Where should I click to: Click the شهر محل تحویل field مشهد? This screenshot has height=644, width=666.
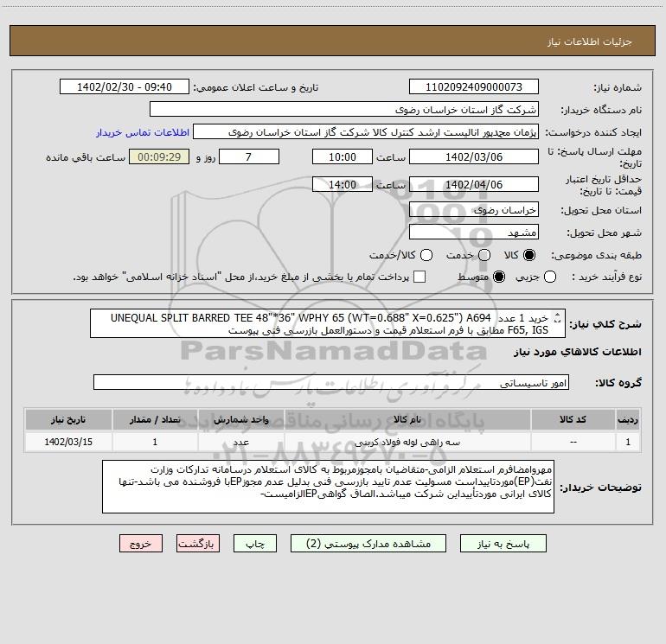[x=474, y=233]
